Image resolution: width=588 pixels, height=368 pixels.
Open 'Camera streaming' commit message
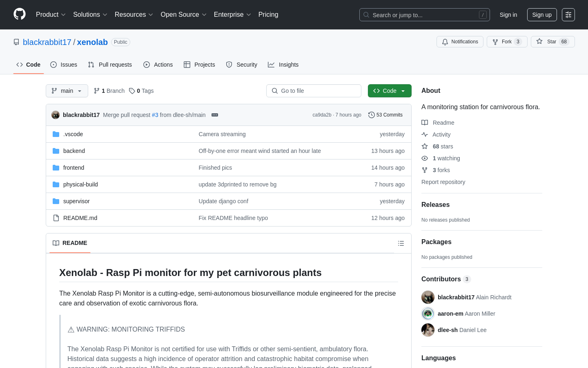[x=222, y=134]
